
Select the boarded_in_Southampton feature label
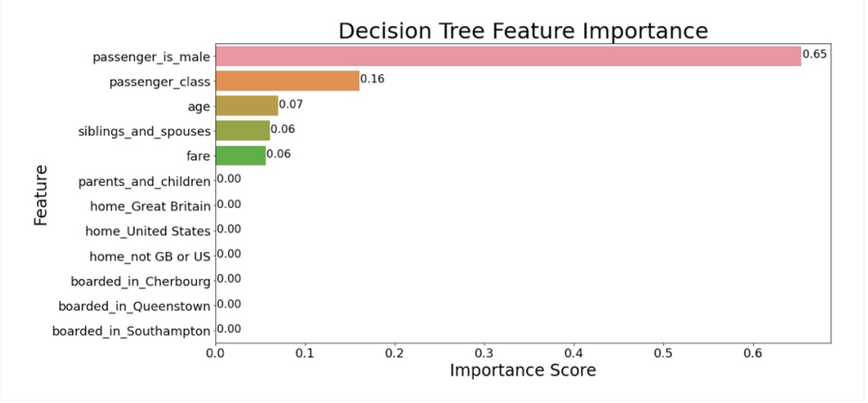click(x=131, y=331)
